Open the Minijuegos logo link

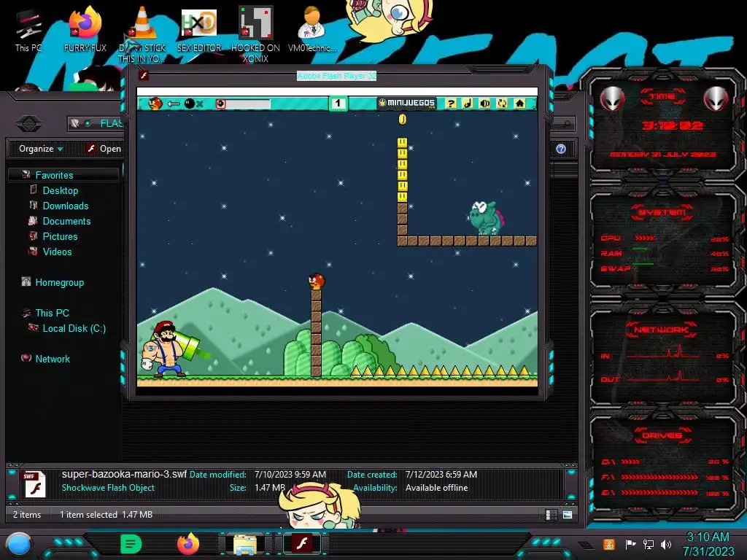407,104
